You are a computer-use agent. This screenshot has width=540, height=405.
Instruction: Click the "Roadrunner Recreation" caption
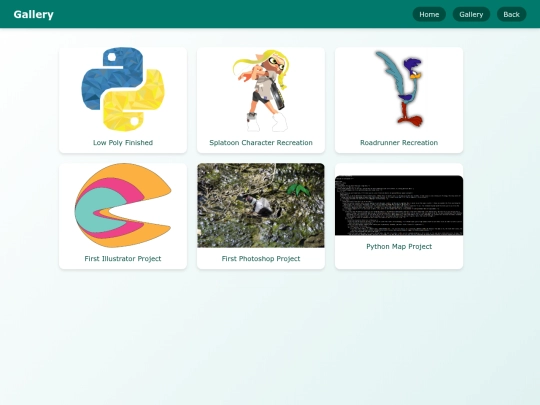click(x=399, y=143)
